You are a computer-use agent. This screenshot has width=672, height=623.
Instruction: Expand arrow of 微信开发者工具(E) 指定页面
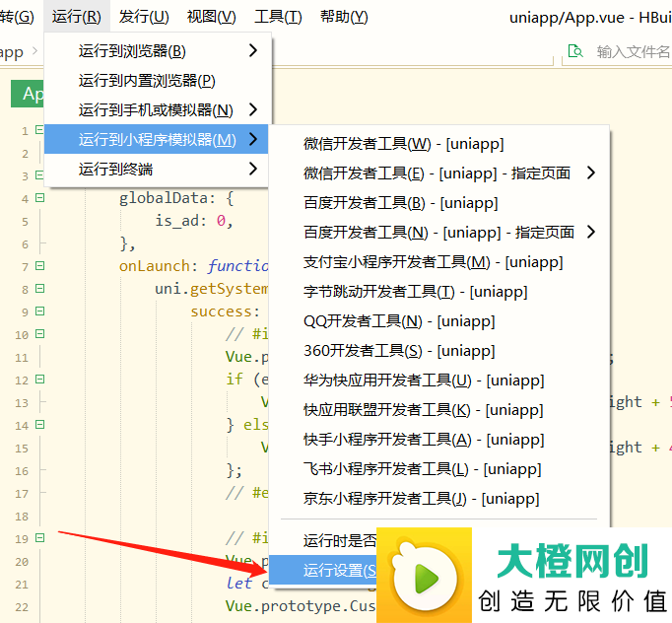[x=591, y=173]
